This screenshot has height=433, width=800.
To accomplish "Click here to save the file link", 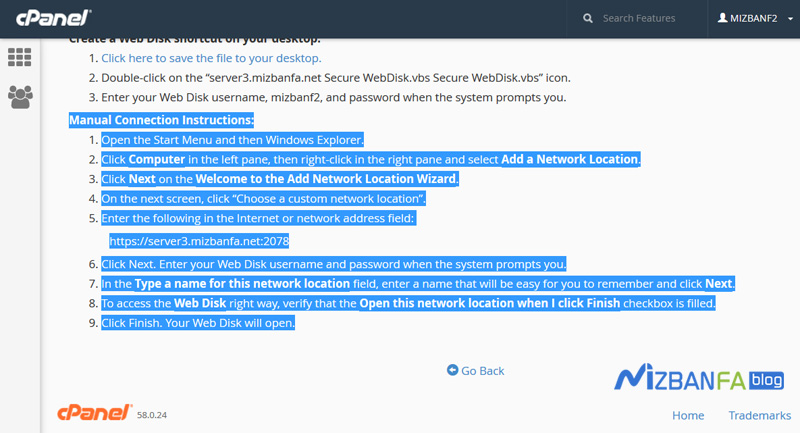I will 211,58.
